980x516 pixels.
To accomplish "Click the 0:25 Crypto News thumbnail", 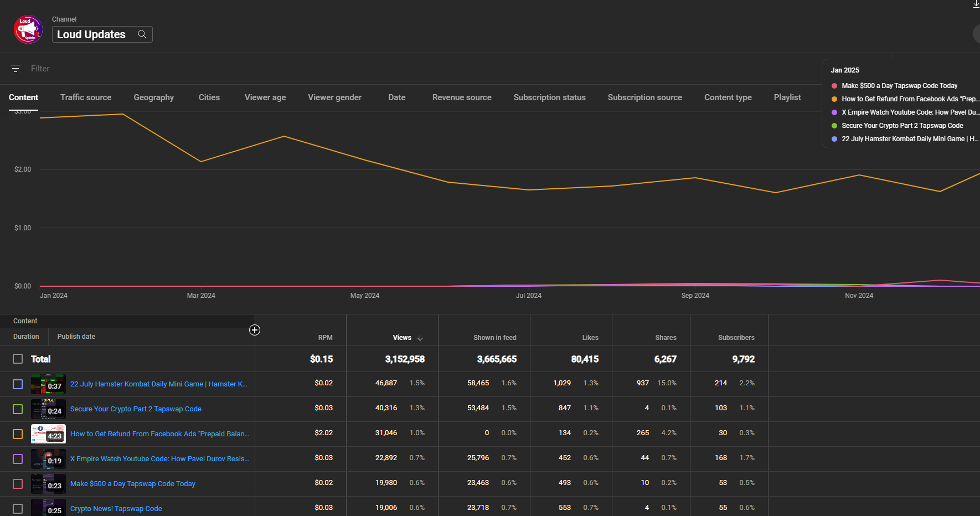I will pos(48,508).
